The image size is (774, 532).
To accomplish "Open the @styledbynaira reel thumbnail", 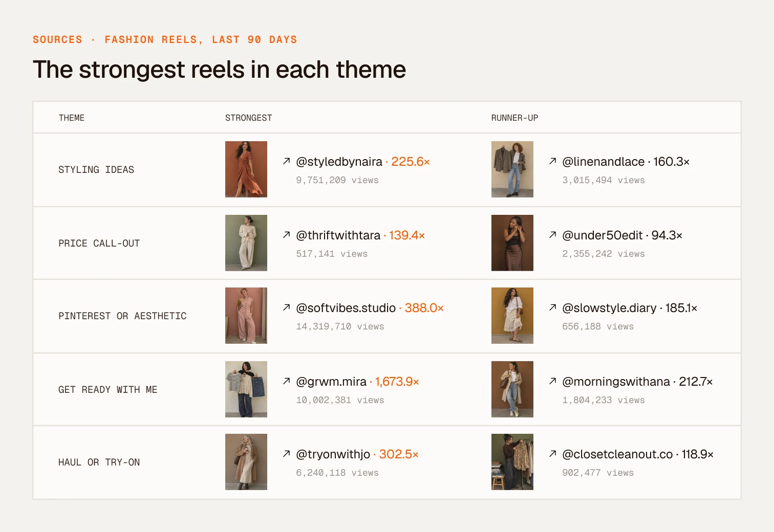I will point(246,169).
